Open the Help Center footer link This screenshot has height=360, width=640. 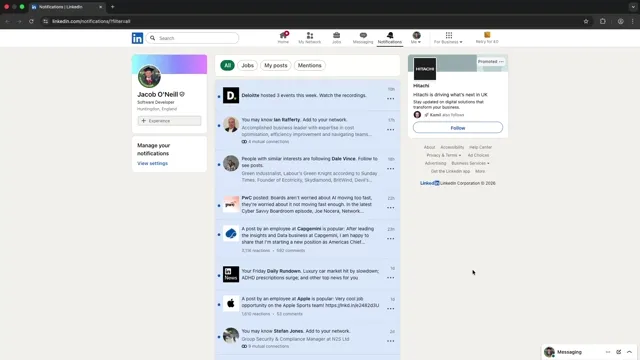(480, 147)
